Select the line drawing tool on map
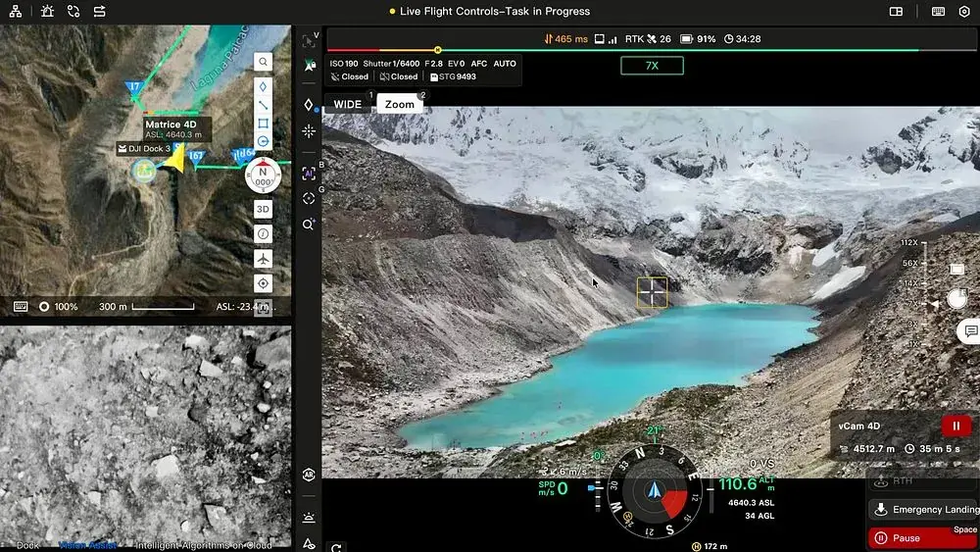Screen dimensions: 980x552 [263, 105]
